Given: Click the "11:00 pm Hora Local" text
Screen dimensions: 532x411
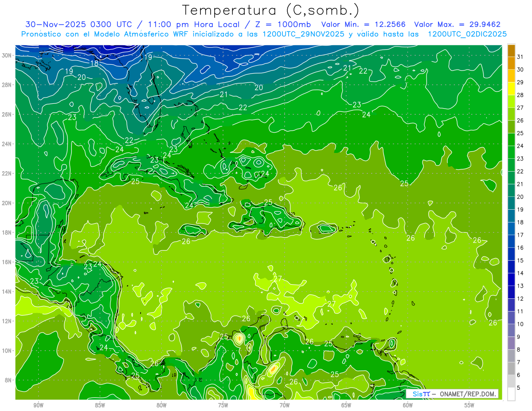Looking at the screenshot, I should (193, 24).
